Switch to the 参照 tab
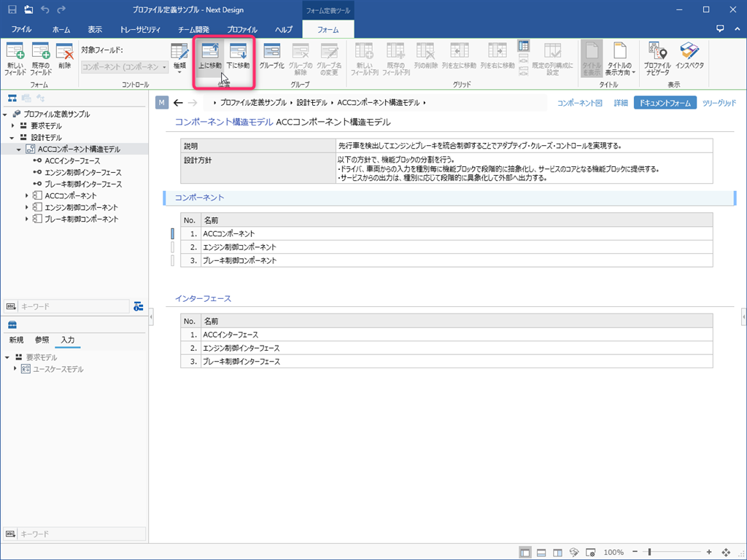This screenshot has height=560, width=747. pos(42,341)
